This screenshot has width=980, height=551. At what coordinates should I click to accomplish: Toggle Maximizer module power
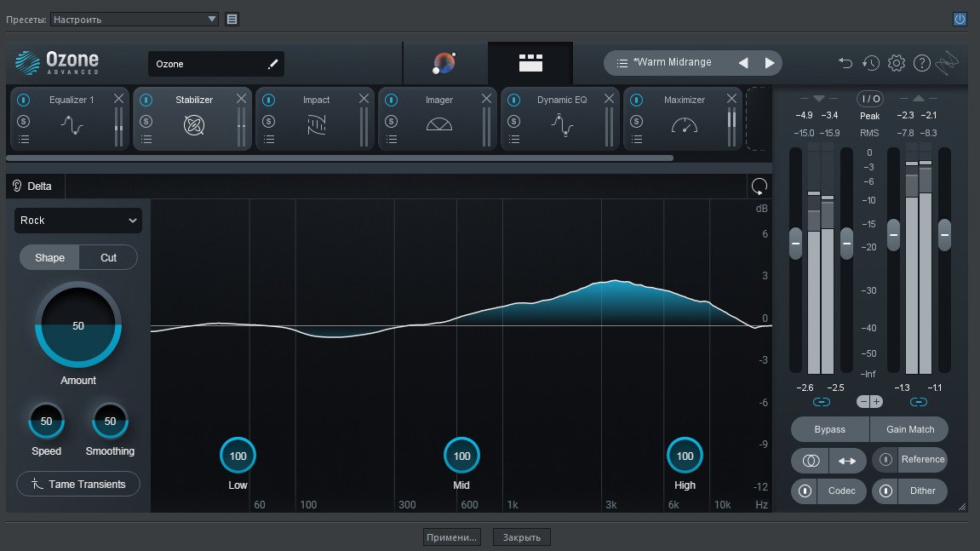pyautogui.click(x=636, y=100)
